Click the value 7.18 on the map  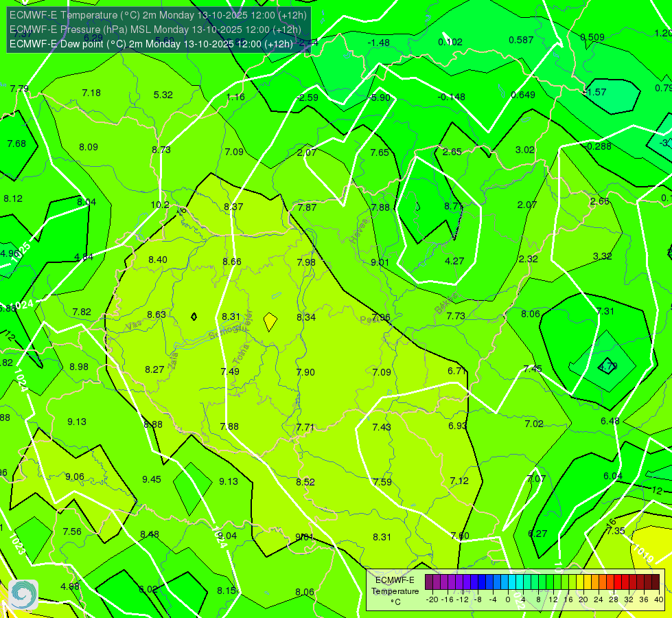pos(91,93)
